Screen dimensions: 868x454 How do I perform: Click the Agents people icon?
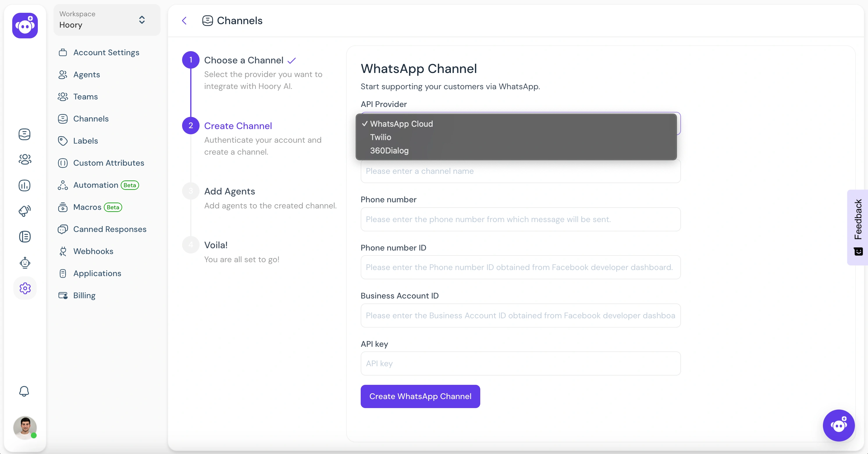pos(63,75)
